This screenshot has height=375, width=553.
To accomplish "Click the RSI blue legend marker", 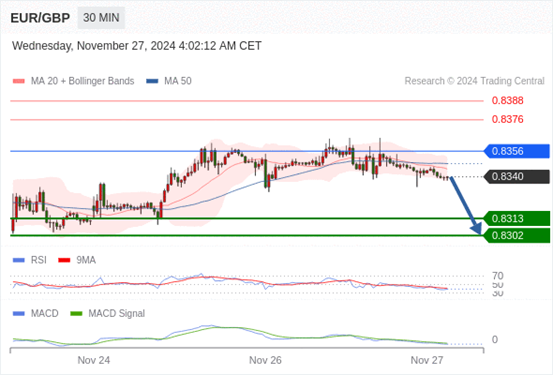I will coord(19,260).
